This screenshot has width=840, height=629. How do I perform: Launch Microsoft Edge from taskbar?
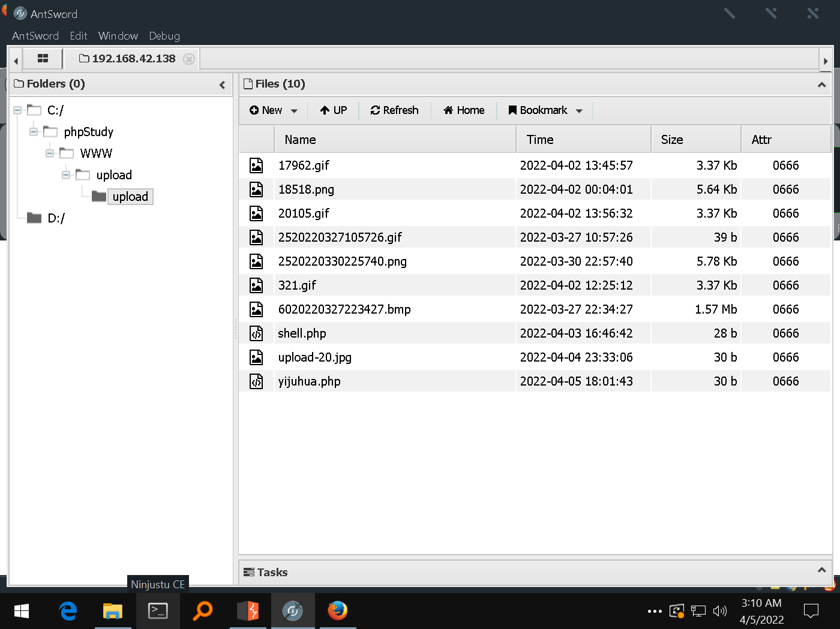click(68, 611)
